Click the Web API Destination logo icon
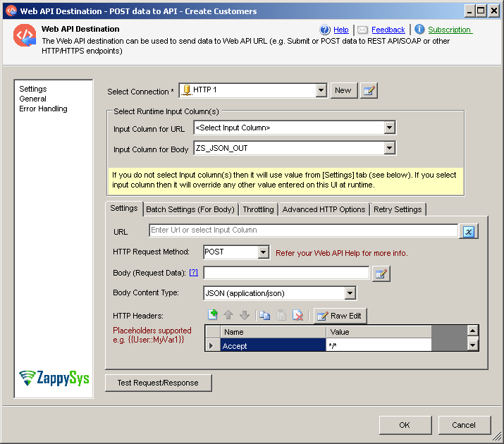The image size is (504, 444). pyautogui.click(x=25, y=35)
